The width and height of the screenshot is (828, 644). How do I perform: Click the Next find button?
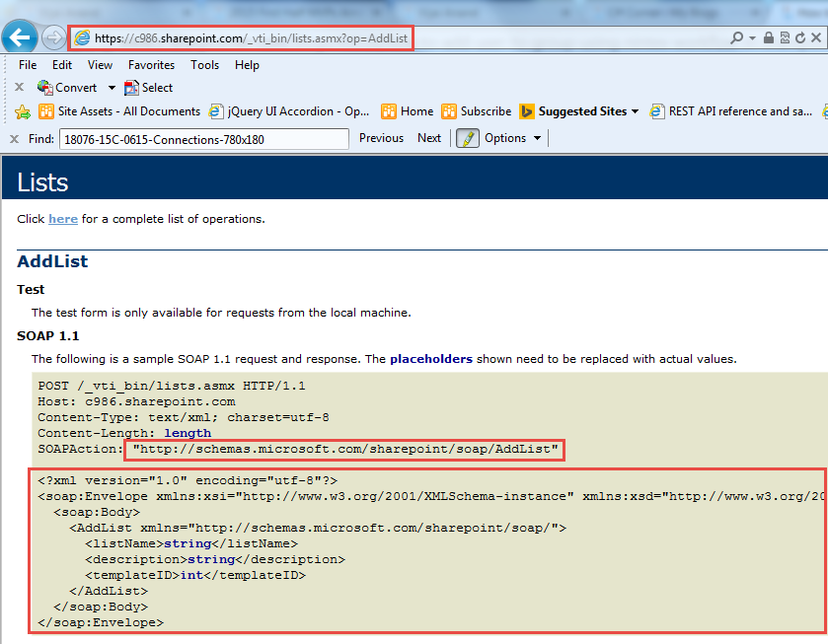click(x=428, y=138)
